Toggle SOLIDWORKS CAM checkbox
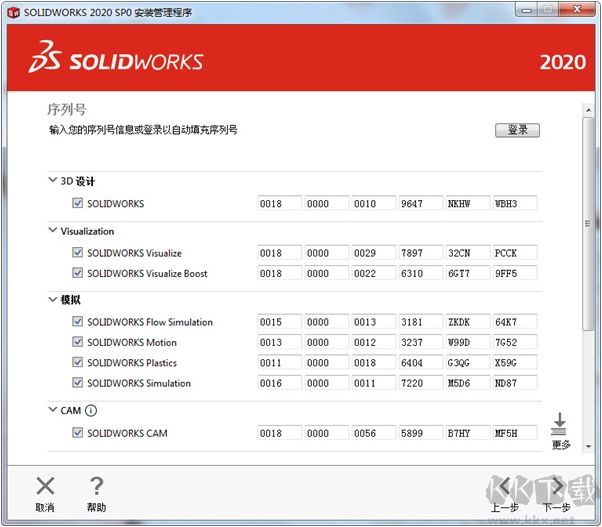The width and height of the screenshot is (602, 527). pyautogui.click(x=78, y=433)
